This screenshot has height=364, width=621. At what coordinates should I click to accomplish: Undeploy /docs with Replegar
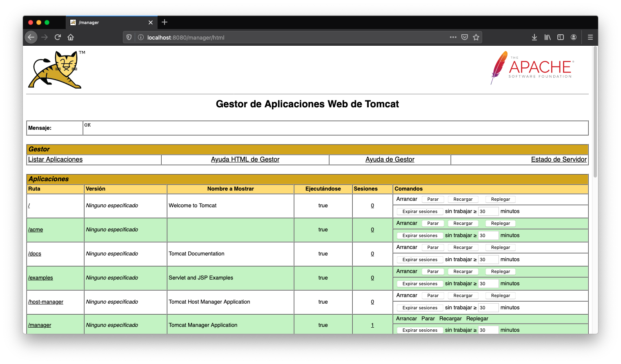[x=501, y=248]
